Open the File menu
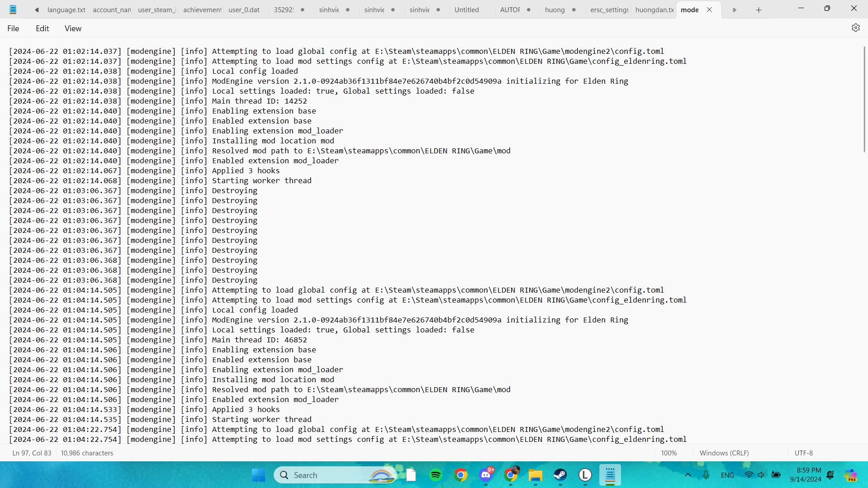 pyautogui.click(x=13, y=28)
